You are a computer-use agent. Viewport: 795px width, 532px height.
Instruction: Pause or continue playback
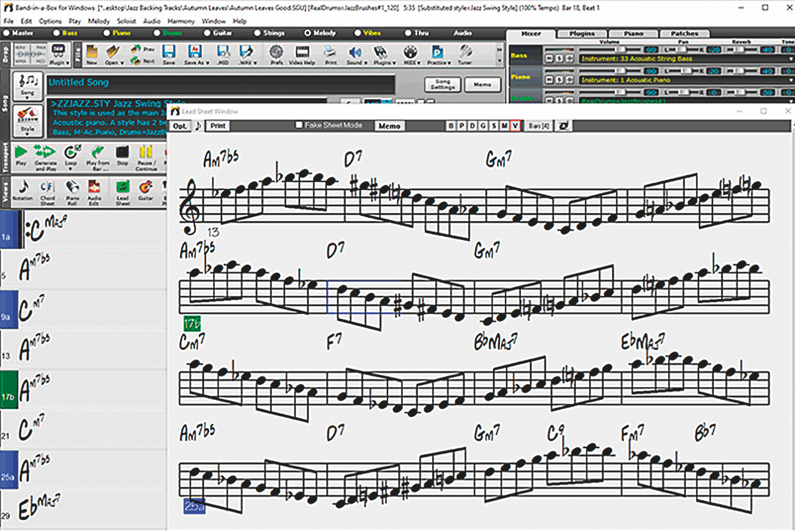tap(146, 157)
